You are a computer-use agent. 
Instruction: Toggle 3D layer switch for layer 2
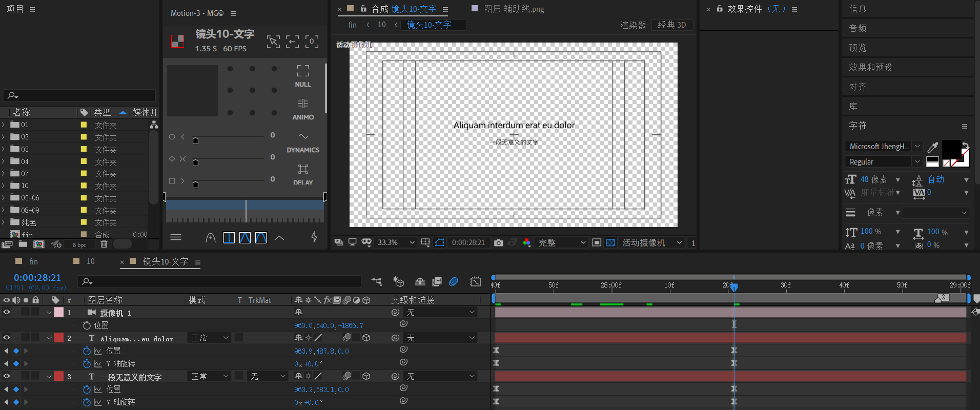click(x=366, y=338)
